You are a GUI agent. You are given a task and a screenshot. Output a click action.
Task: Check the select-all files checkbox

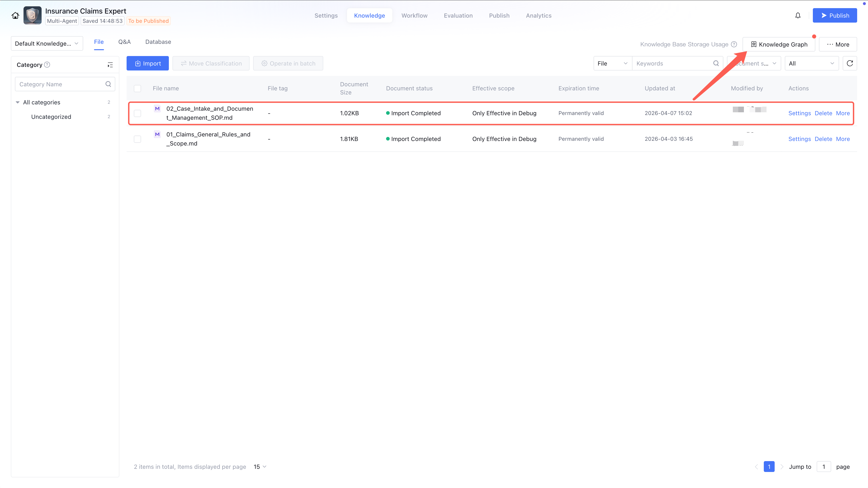tap(137, 89)
